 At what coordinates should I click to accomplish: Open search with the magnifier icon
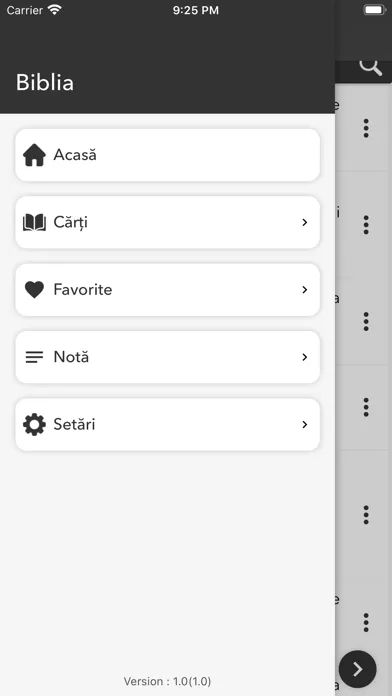click(370, 67)
